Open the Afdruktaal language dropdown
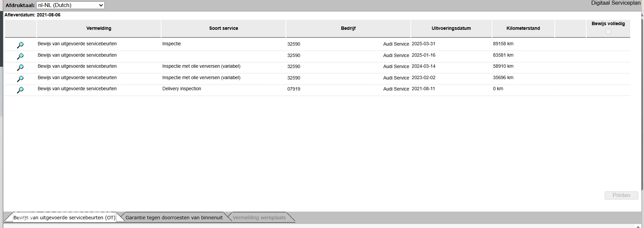 point(70,5)
